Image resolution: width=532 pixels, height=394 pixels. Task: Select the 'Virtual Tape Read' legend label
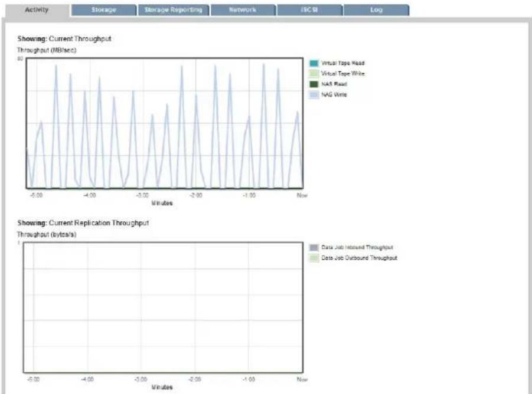click(342, 63)
